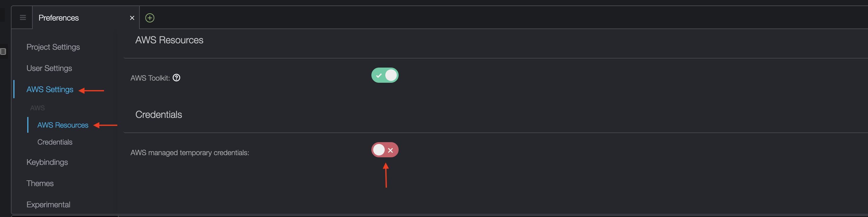Screen dimensions: 868x217
Task: Click the Credentials section heading
Action: [x=159, y=115]
